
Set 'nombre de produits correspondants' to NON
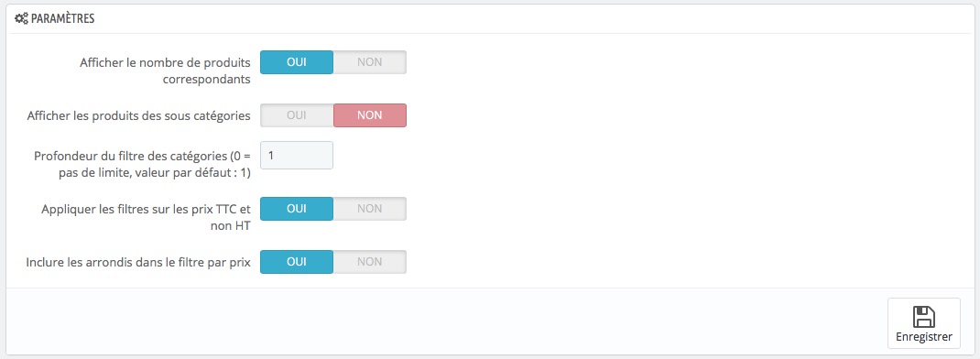point(369,62)
